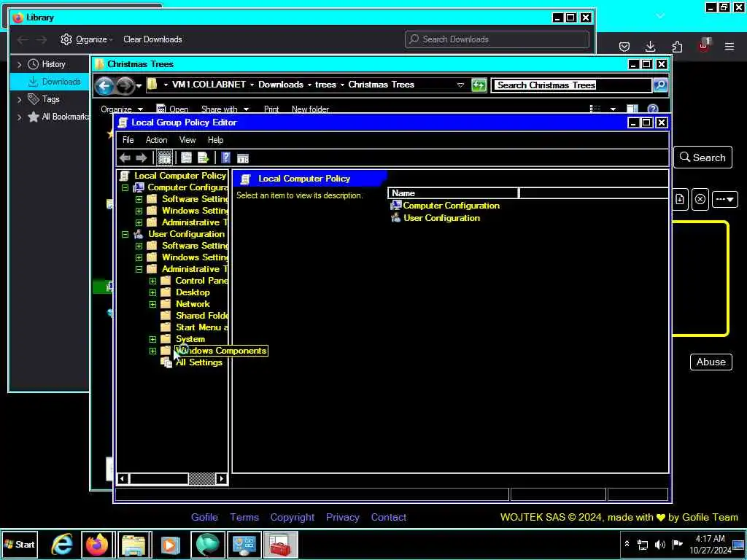Open Help via blue question mark icon
Viewport: 747px width, 560px height.
(226, 157)
